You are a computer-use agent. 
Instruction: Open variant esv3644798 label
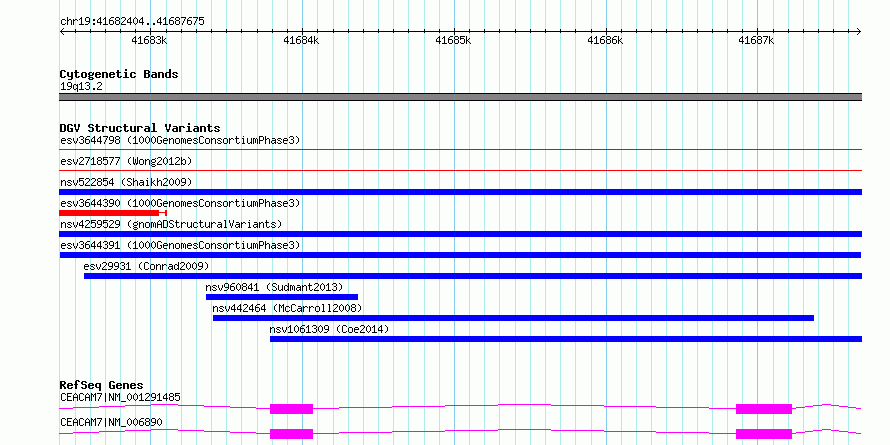[x=180, y=140]
